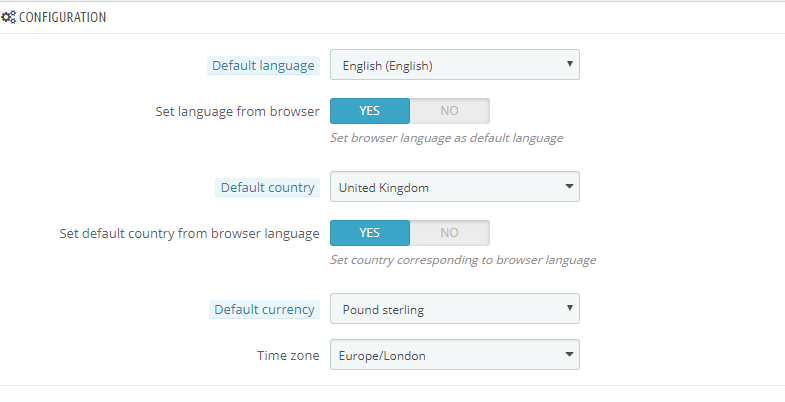
Task: Click the highlighted Default country label
Action: click(267, 187)
